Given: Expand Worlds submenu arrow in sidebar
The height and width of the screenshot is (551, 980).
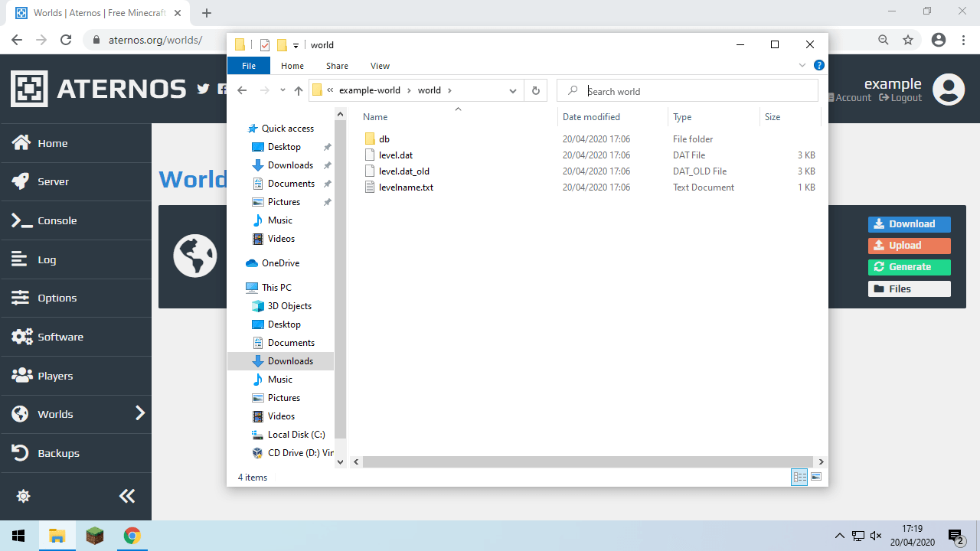Looking at the screenshot, I should click(x=140, y=414).
